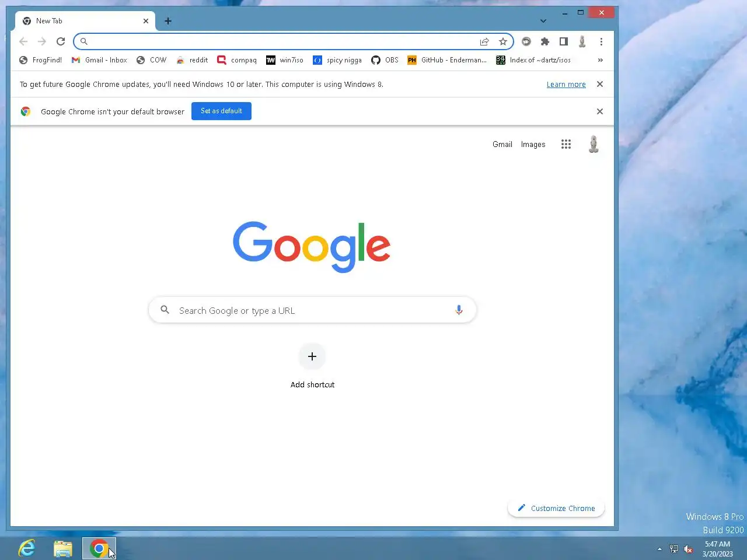
Task: Launch Internet Explorer from the taskbar
Action: point(27,548)
